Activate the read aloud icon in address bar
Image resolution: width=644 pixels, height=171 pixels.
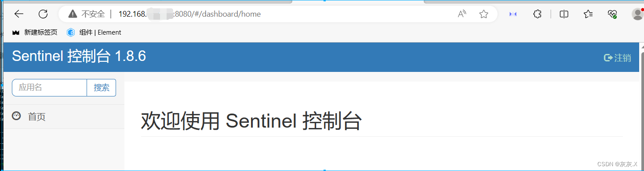coord(462,14)
